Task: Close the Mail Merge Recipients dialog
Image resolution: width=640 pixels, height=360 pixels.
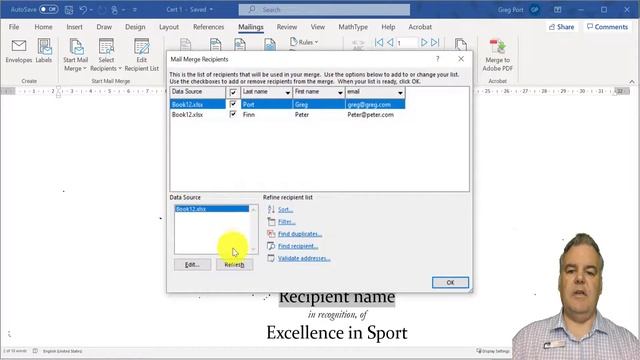Action: (461, 59)
